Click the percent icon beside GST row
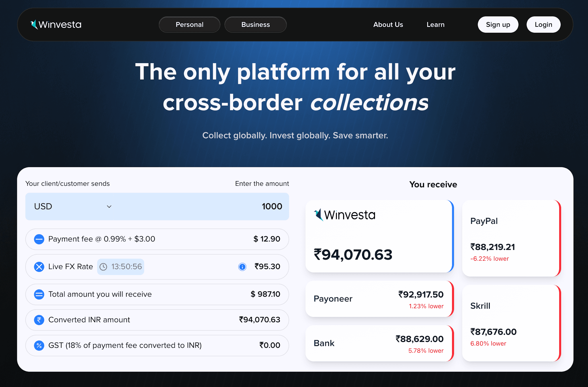 coord(39,345)
